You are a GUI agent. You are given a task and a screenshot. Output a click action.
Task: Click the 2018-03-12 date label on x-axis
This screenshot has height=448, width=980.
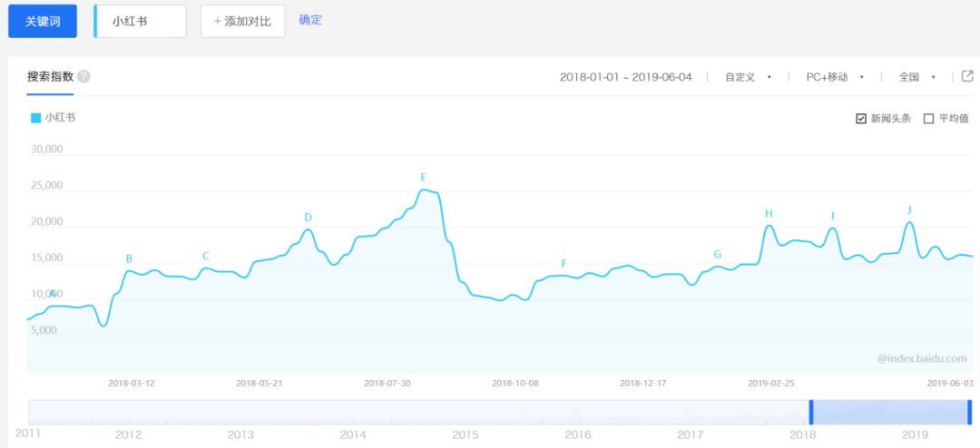click(x=132, y=383)
